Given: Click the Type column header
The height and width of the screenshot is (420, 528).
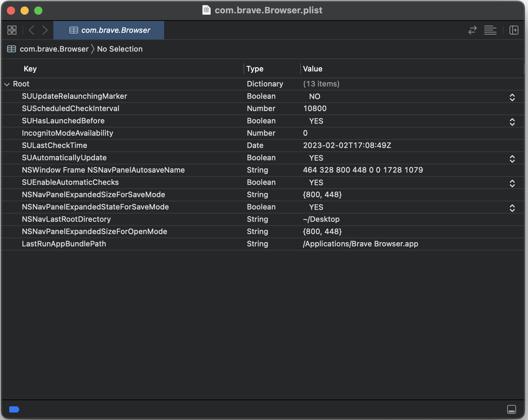Looking at the screenshot, I should tap(255, 69).
